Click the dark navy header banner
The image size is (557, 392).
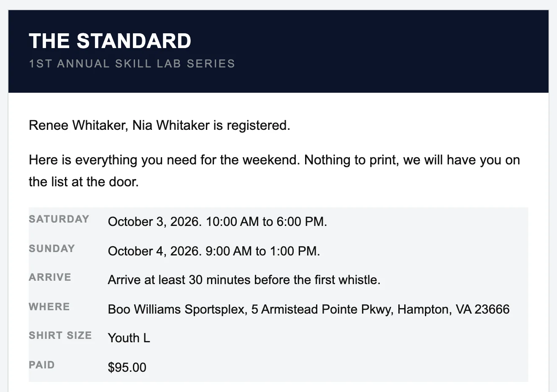tap(278, 51)
